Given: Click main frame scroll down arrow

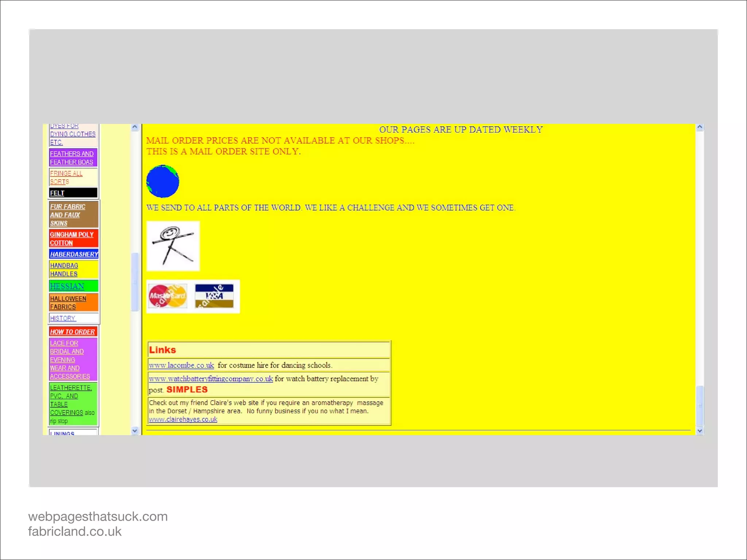Looking at the screenshot, I should 700,431.
